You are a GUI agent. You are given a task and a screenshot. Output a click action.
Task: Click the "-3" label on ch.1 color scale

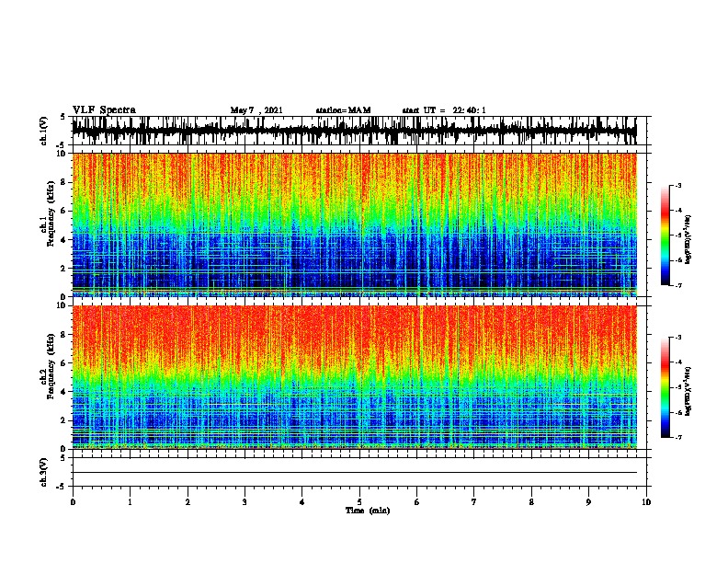click(x=677, y=185)
